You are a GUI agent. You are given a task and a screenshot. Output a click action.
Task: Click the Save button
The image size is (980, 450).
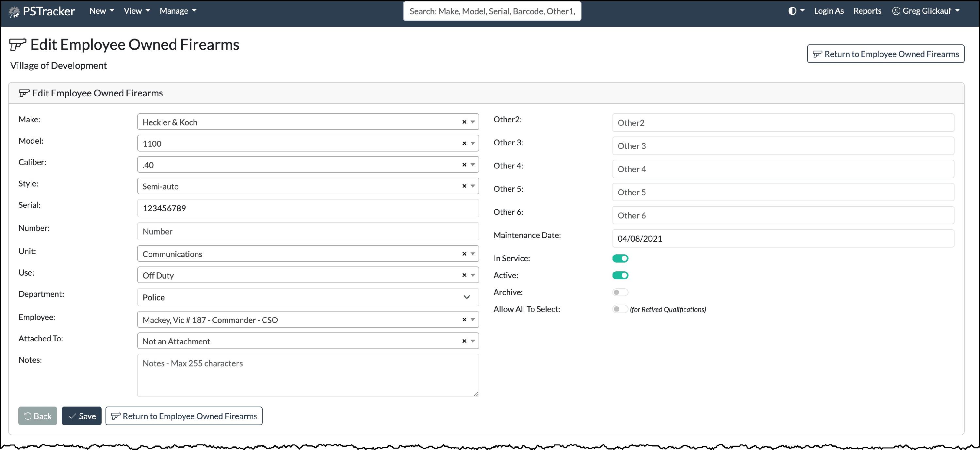pyautogui.click(x=81, y=416)
